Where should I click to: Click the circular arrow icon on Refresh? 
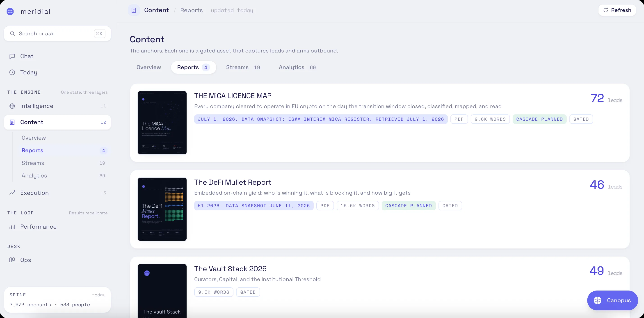[x=606, y=10]
